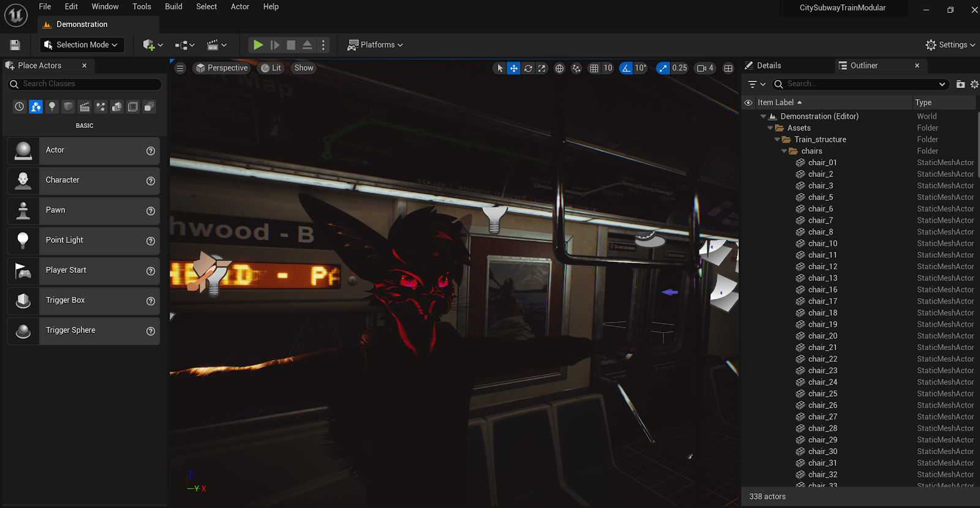Open the Blueprints toolbar dropdown
Image resolution: width=980 pixels, height=508 pixels.
184,45
